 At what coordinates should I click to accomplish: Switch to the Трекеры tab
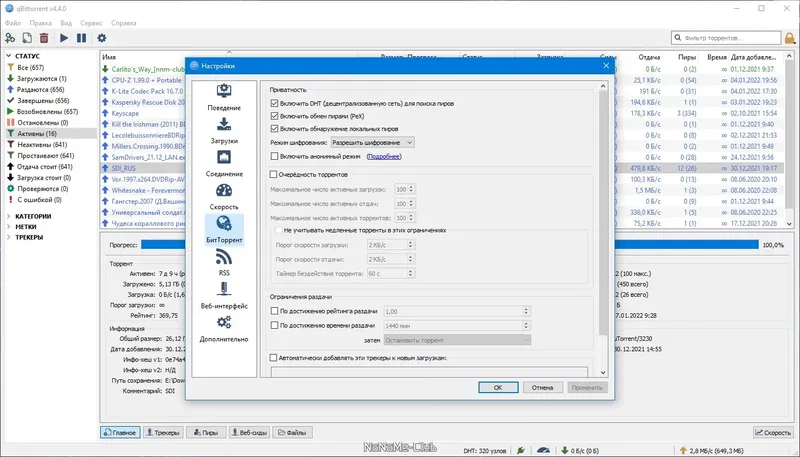click(162, 433)
